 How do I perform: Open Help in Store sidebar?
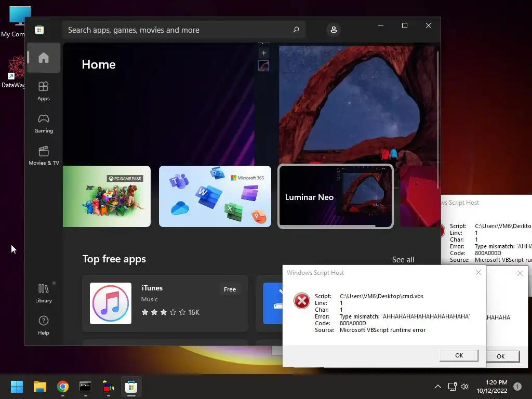click(x=44, y=325)
